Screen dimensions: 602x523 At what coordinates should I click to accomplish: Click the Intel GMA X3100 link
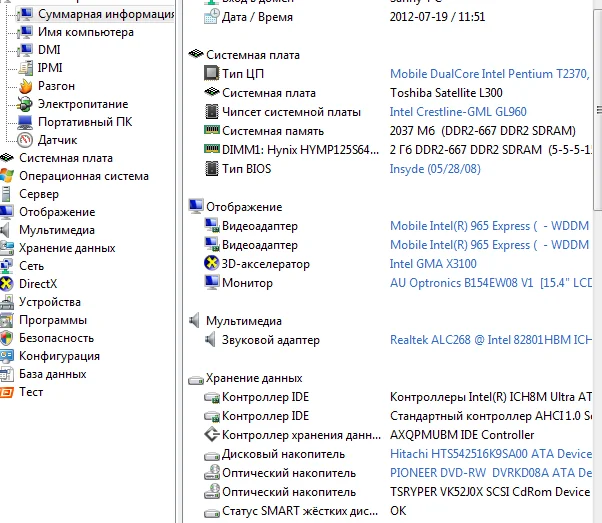pyautogui.click(x=433, y=264)
